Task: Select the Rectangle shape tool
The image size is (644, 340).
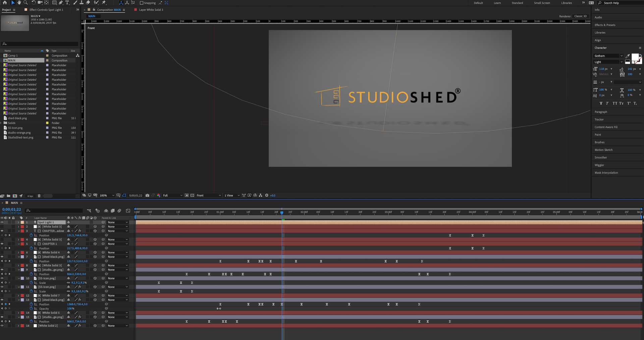Action: (54, 3)
